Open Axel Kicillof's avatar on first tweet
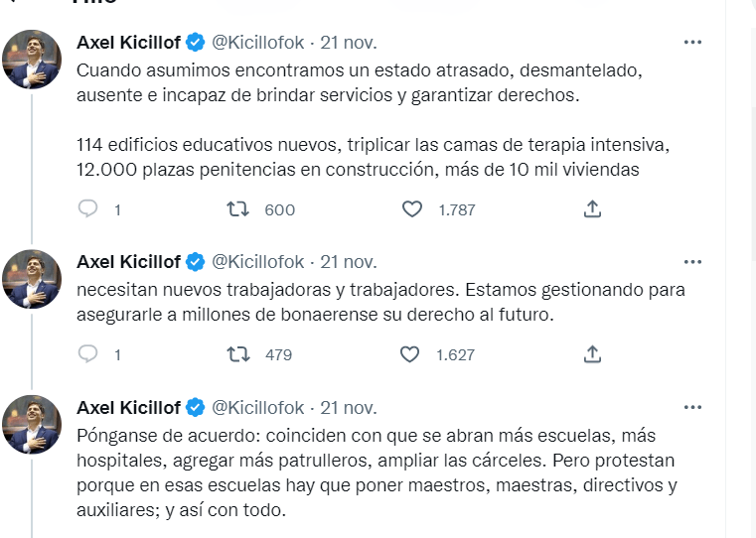 click(x=32, y=60)
